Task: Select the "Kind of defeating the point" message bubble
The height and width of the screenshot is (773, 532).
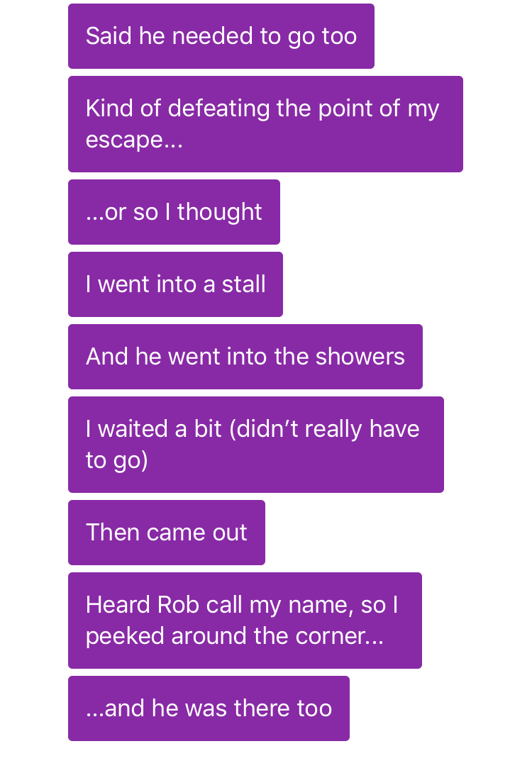Action: [x=265, y=124]
